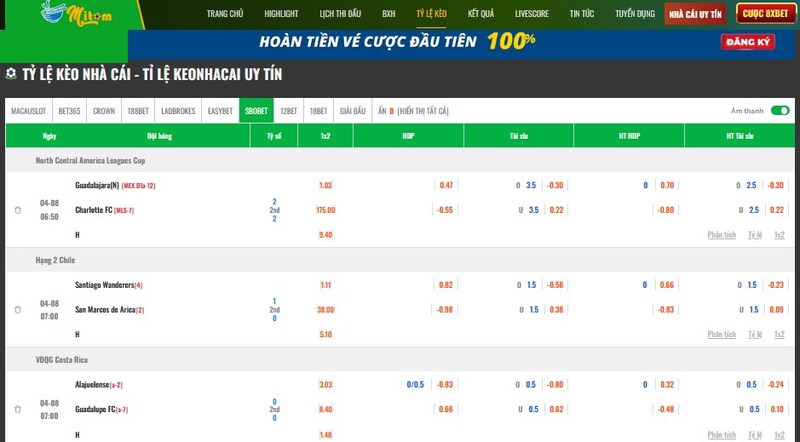Open Kết Quả results page
The height and width of the screenshot is (442, 800).
coord(481,14)
